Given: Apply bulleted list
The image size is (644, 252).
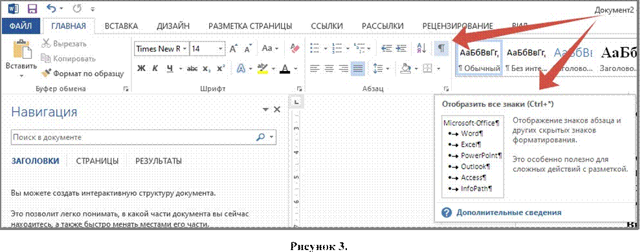Looking at the screenshot, I should coord(315,48).
